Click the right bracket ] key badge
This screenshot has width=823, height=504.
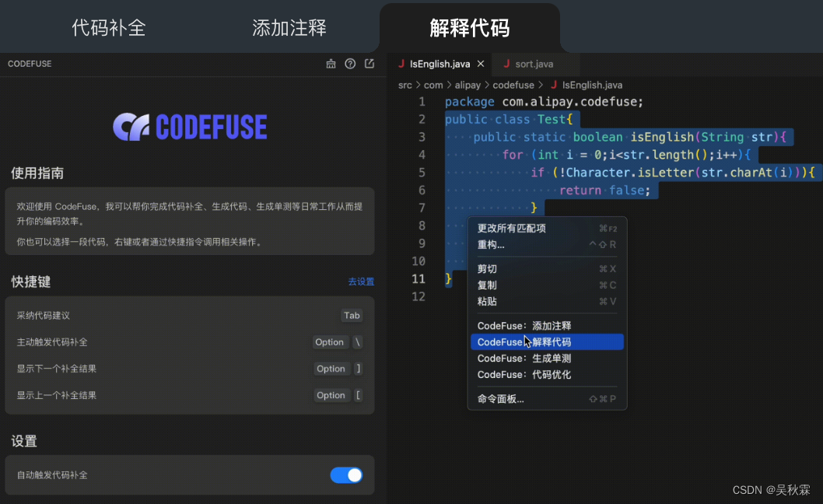coord(359,369)
